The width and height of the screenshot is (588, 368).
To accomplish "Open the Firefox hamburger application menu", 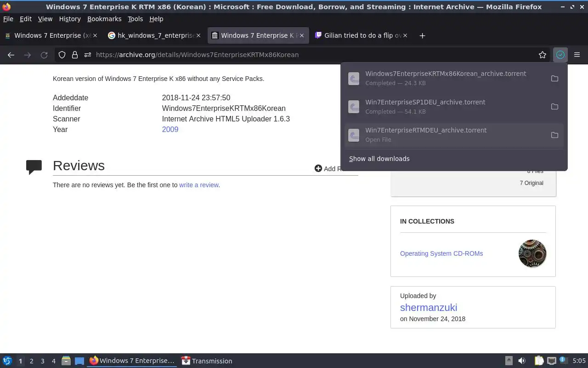I will click(577, 55).
